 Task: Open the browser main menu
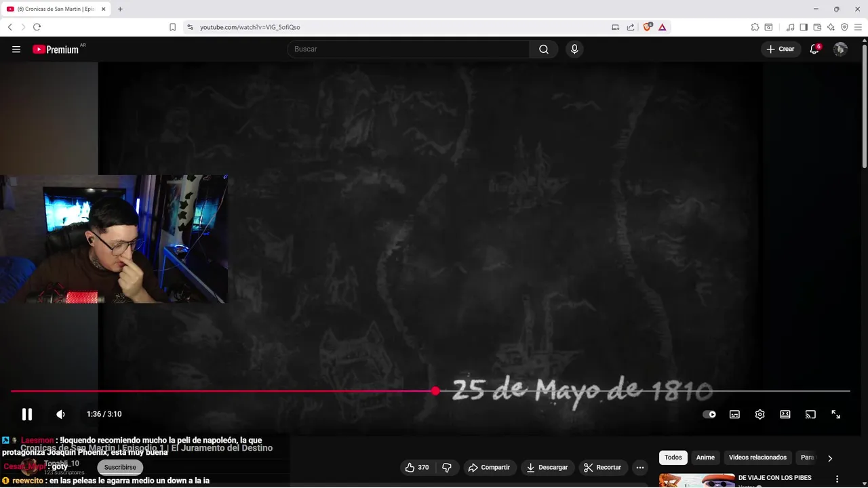(858, 27)
